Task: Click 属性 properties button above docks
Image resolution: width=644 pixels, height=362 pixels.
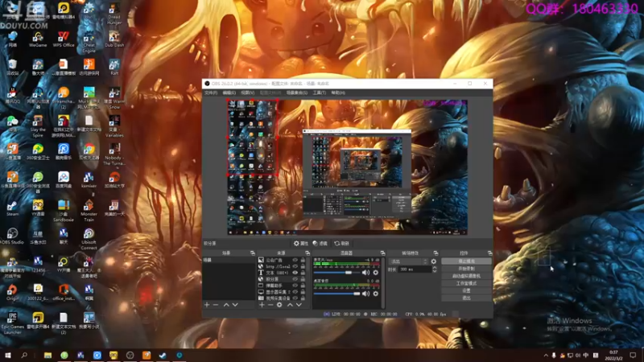Action: [300, 244]
